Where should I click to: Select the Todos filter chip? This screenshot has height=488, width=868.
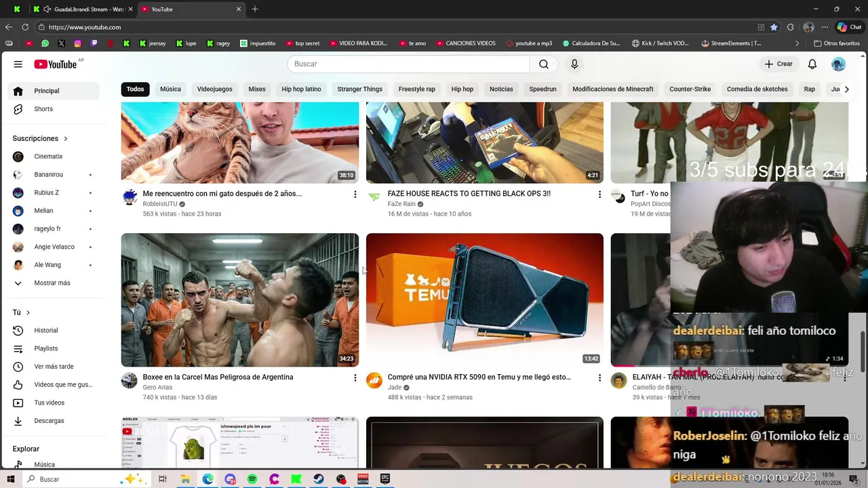tap(135, 89)
